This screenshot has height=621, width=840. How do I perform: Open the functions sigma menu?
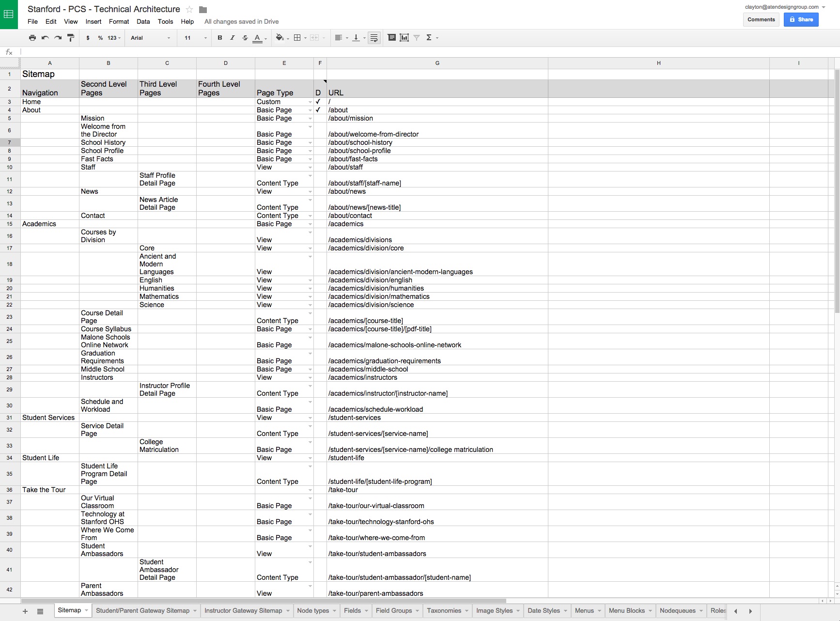pos(429,38)
